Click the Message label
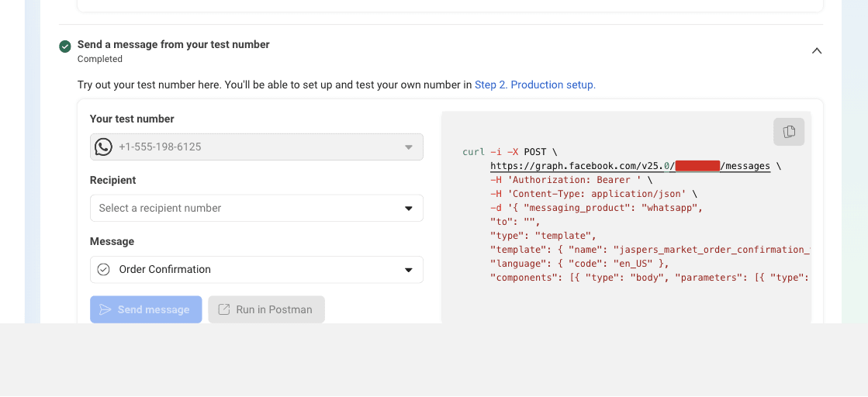The width and height of the screenshot is (868, 397). (112, 241)
